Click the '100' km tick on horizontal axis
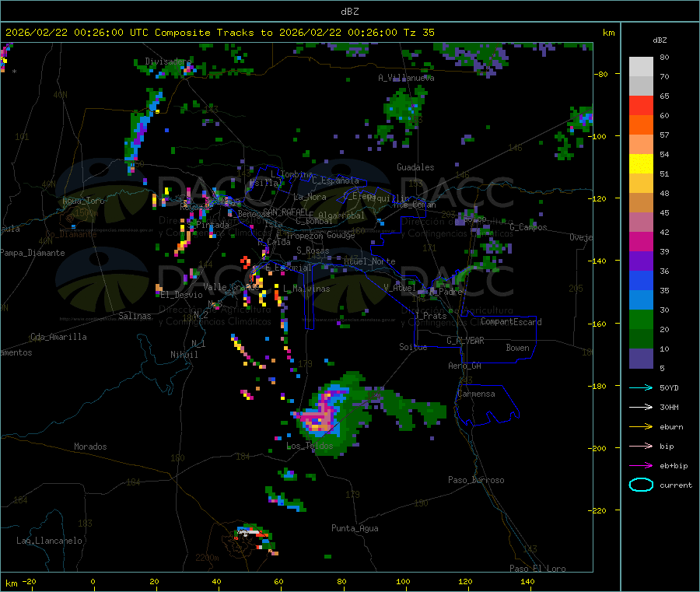Image resolution: width=700 pixels, height=592 pixels. (403, 581)
